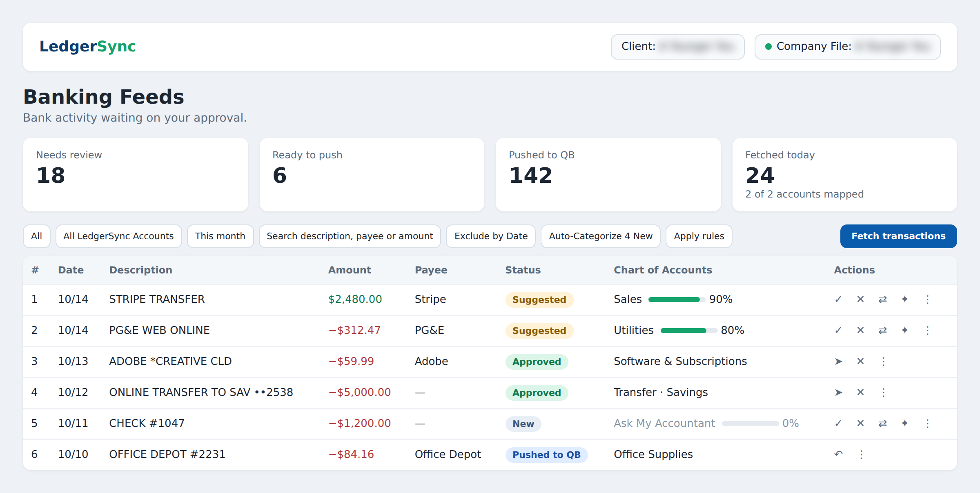Open the All status filter
This screenshot has height=493, width=980.
[37, 236]
